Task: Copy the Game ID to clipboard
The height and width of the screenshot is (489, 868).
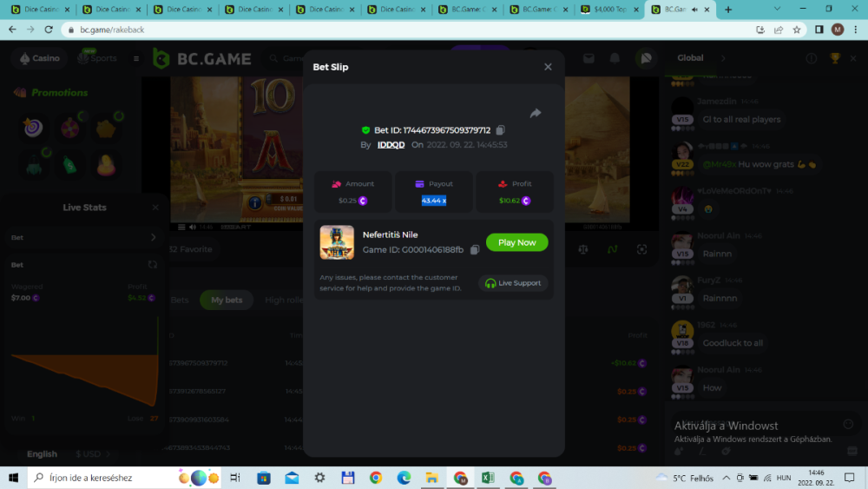Action: (475, 250)
